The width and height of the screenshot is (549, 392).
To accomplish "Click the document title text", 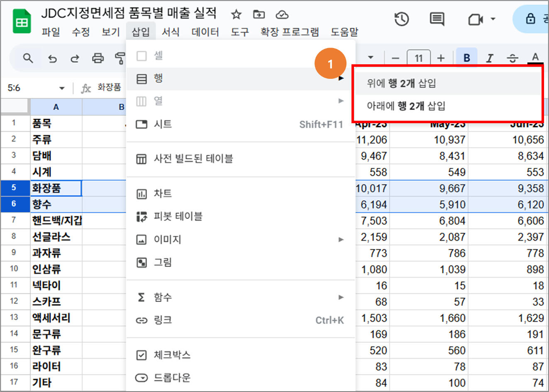I will point(129,13).
